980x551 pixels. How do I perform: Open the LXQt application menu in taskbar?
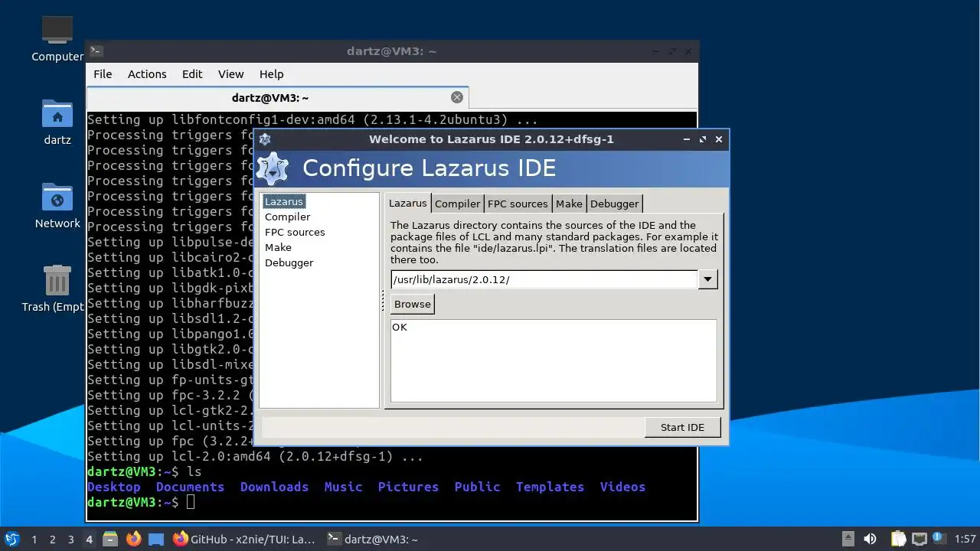pyautogui.click(x=11, y=539)
